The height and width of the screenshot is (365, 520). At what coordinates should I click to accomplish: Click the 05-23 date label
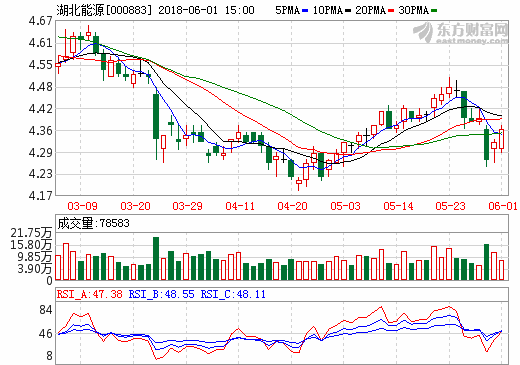[x=450, y=206]
